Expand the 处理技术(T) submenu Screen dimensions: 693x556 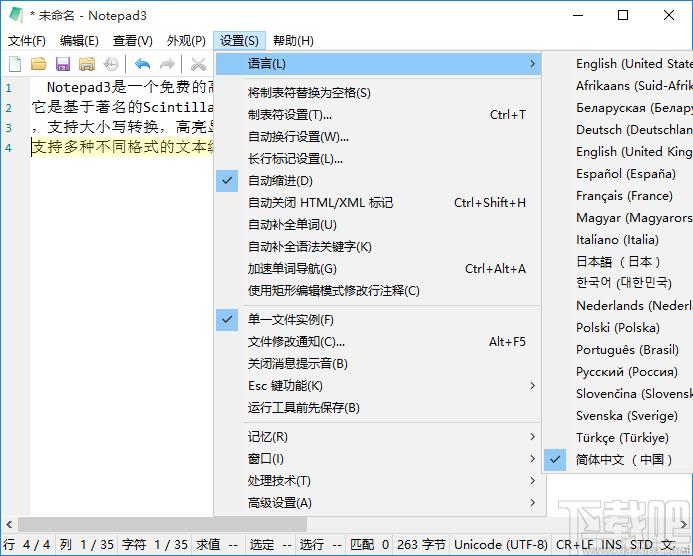[378, 480]
